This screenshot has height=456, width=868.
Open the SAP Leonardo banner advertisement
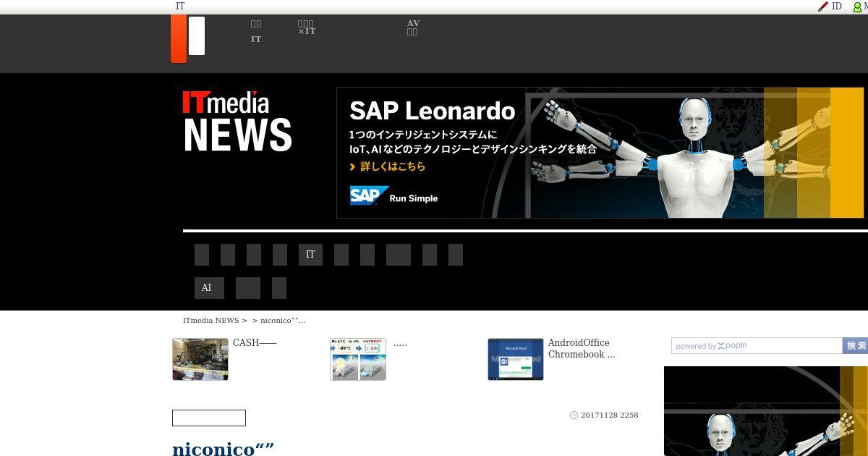[x=600, y=153]
